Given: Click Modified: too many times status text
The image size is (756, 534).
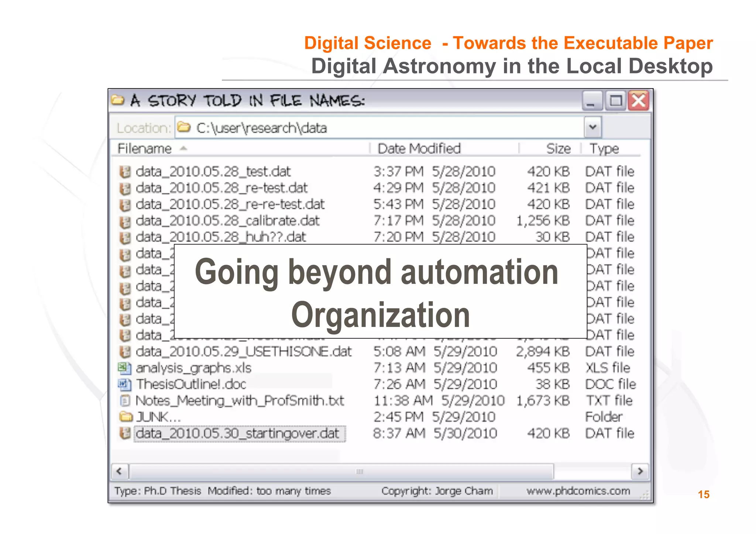Looking at the screenshot, I should click(269, 491).
